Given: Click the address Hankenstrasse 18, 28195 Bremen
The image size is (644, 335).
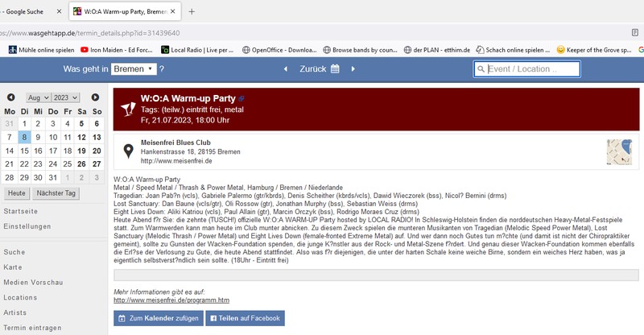Looking at the screenshot, I should [x=191, y=151].
